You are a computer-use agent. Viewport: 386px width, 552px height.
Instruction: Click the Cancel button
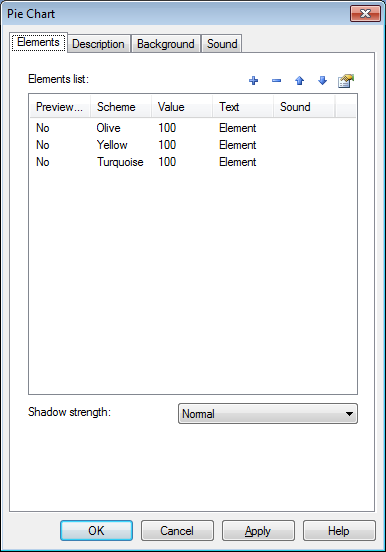(177, 531)
